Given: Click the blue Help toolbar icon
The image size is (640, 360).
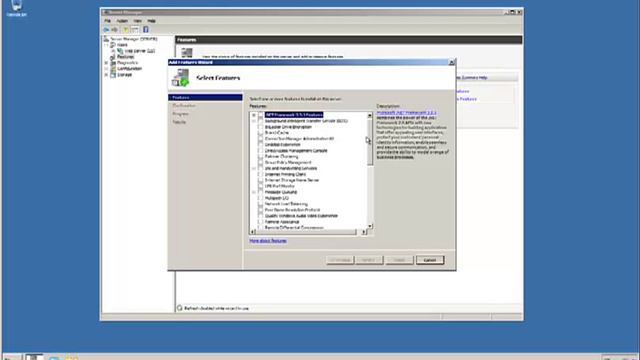Looking at the screenshot, I should 146,29.
